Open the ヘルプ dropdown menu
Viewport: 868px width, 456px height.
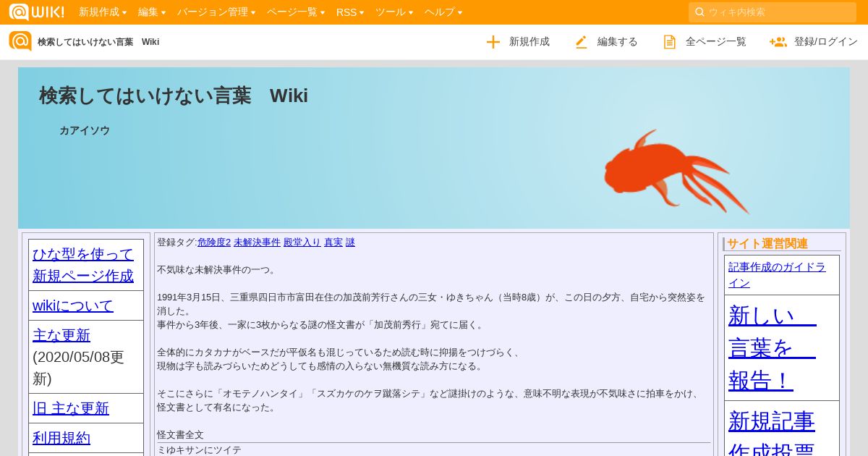pos(443,12)
